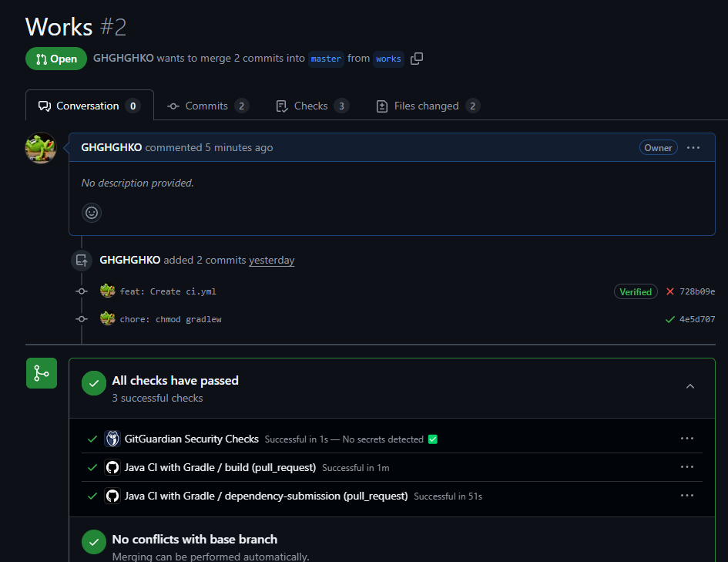Screen dimensions: 728x562
Task: Click the green checkmark on commit 4e5d707
Action: pyautogui.click(x=669, y=318)
